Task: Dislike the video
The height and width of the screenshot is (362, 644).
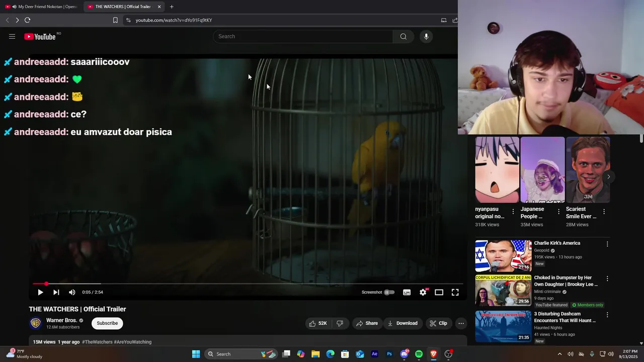Action: point(340,323)
